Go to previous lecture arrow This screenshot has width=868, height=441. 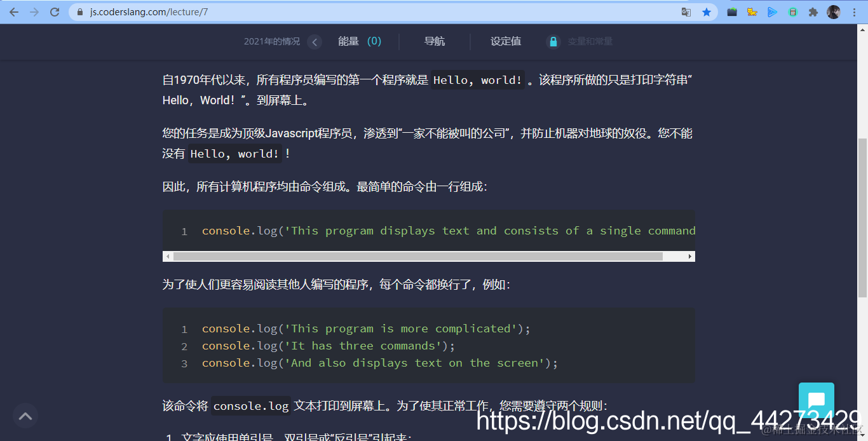(x=315, y=42)
